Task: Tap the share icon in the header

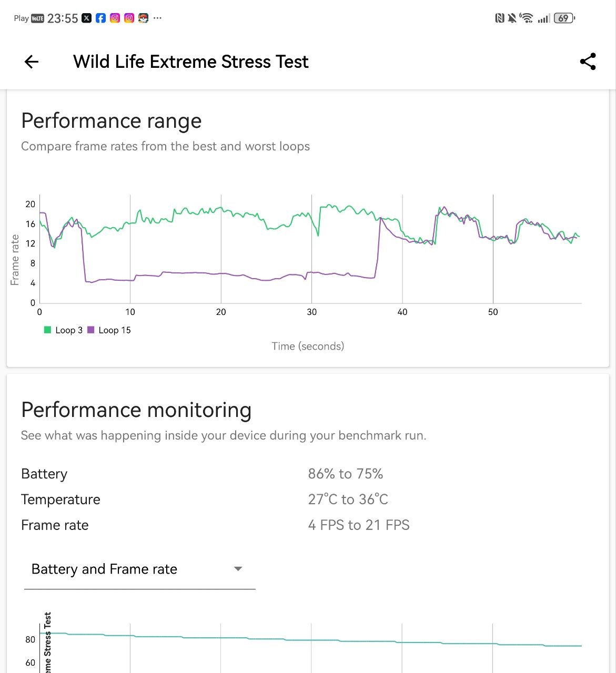Action: click(x=588, y=62)
